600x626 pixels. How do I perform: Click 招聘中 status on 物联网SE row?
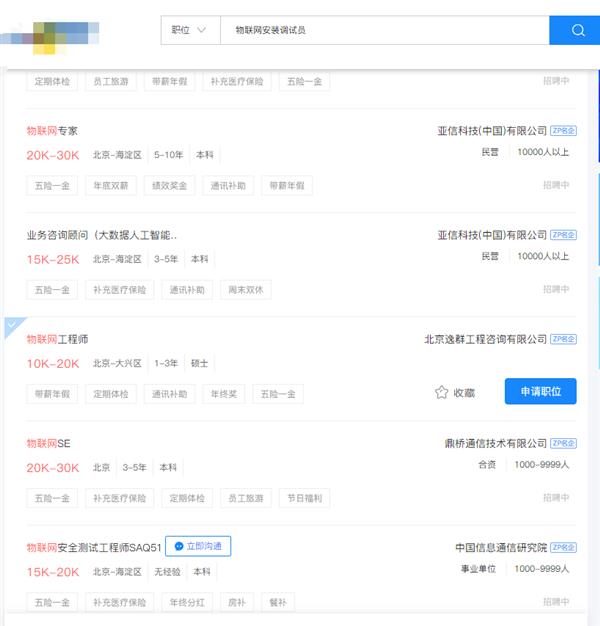pyautogui.click(x=556, y=497)
